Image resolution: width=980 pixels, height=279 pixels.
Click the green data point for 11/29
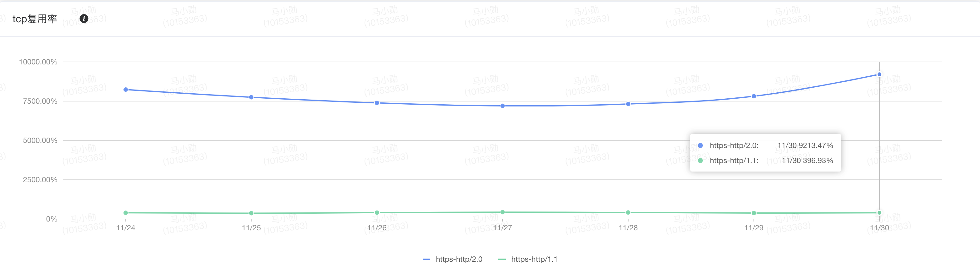[754, 213]
